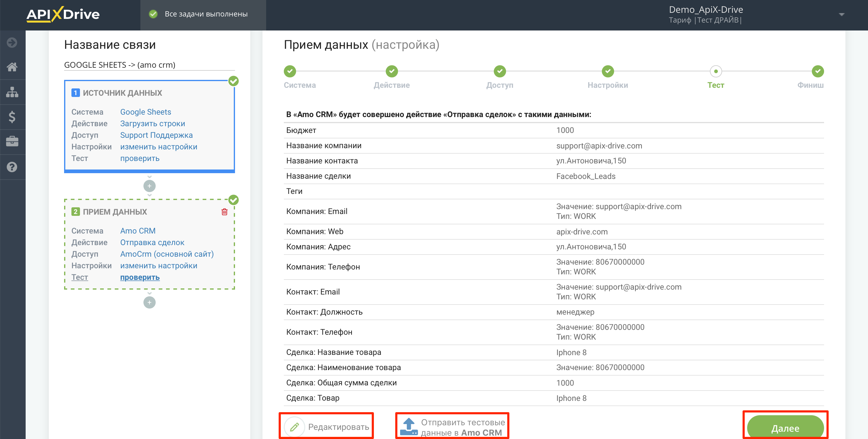Viewport: 868px width, 439px height.
Task: Open the Загрузить строки action link
Action: (153, 123)
